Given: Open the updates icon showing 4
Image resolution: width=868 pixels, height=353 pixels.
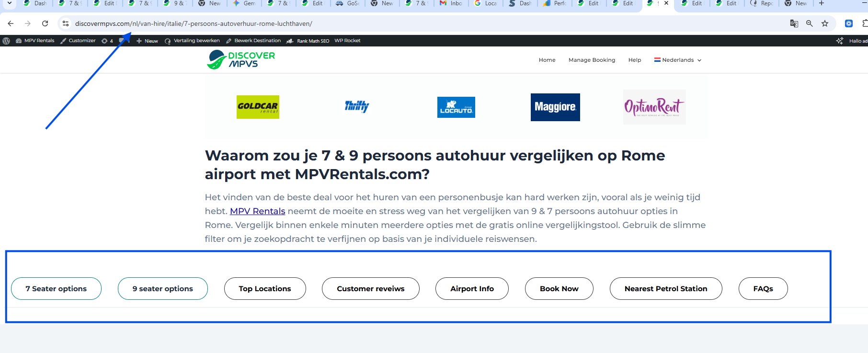Looking at the screenshot, I should [x=107, y=41].
